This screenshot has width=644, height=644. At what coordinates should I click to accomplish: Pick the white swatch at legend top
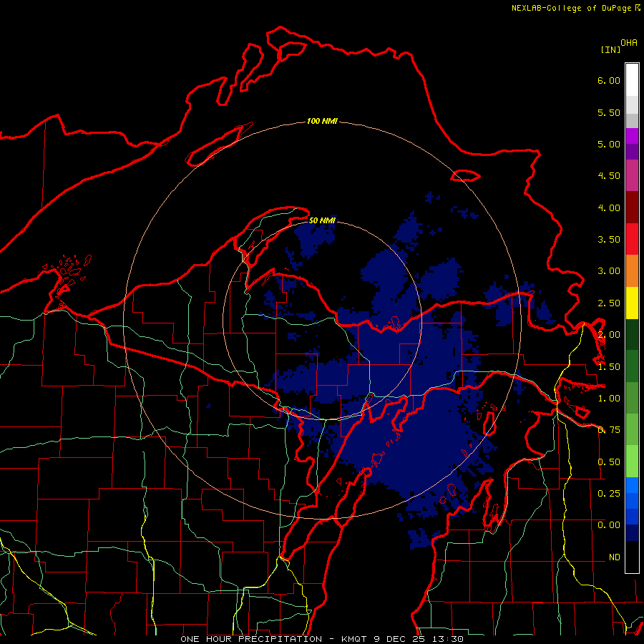pos(632,80)
